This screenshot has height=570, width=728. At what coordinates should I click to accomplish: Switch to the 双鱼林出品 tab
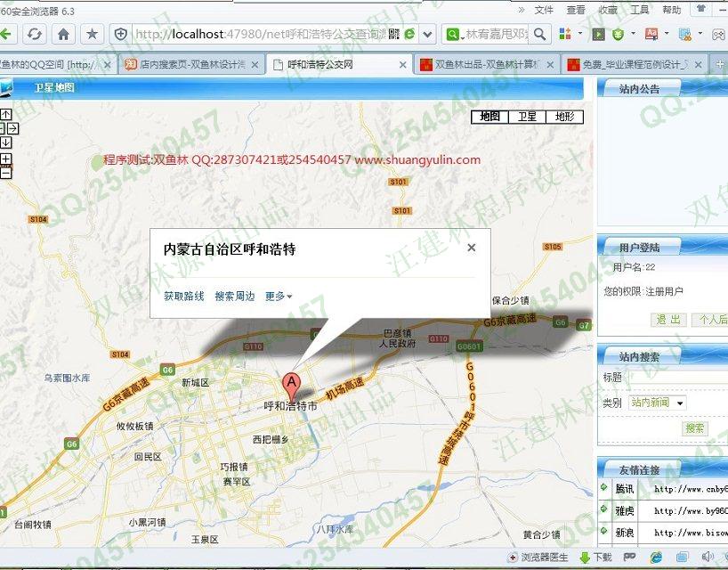pyautogui.click(x=486, y=65)
